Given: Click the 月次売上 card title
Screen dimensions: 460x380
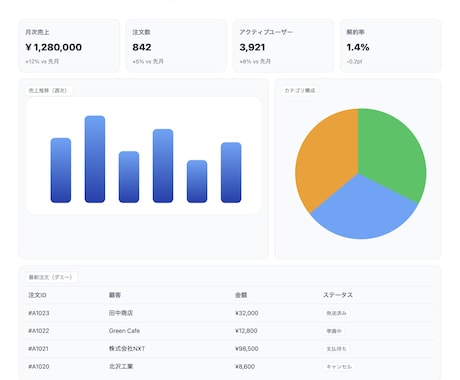Looking at the screenshot, I should 37,32.
